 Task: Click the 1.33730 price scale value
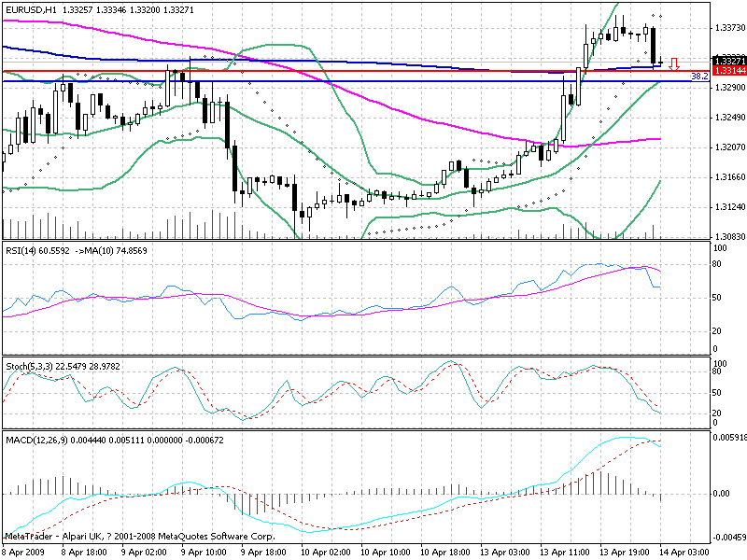pos(730,28)
